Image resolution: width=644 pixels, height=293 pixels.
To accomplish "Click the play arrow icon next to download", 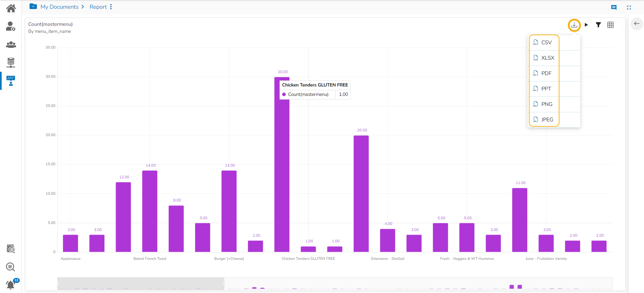I will (x=586, y=25).
